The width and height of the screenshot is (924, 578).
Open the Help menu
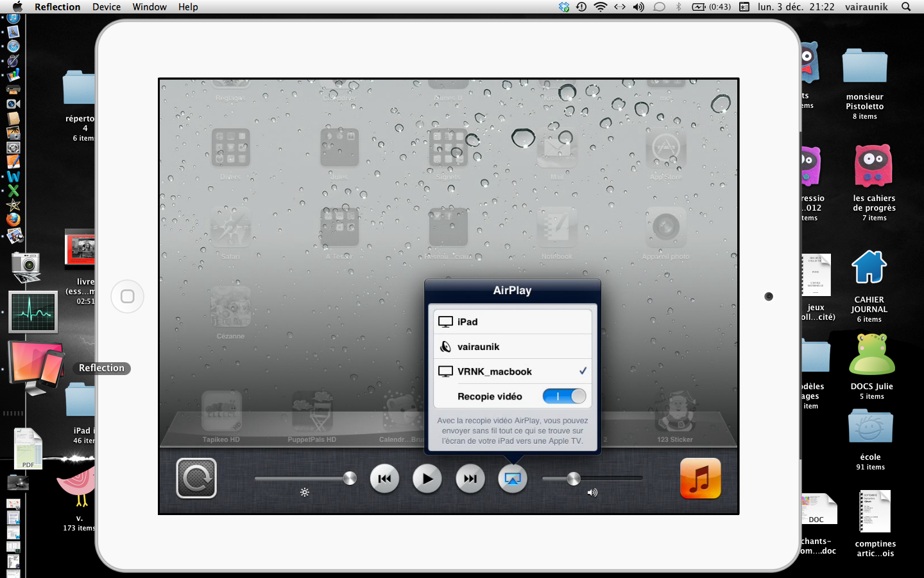coord(188,6)
